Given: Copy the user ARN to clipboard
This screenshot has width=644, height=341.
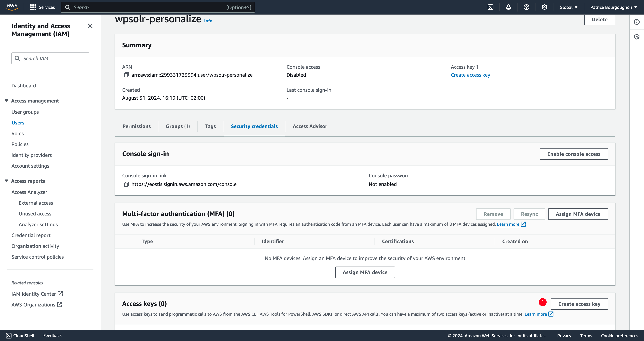Looking at the screenshot, I should [126, 75].
